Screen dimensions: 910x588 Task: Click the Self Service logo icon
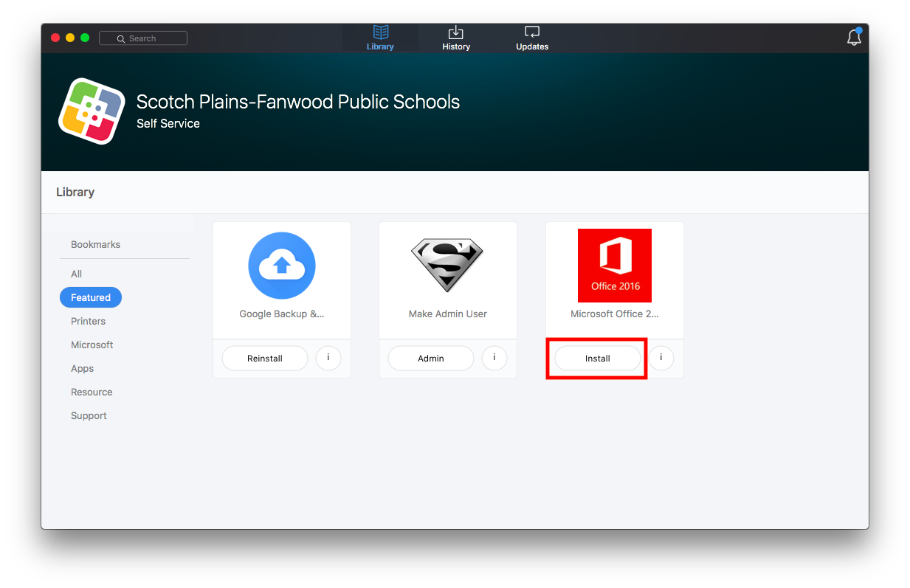coord(92,111)
